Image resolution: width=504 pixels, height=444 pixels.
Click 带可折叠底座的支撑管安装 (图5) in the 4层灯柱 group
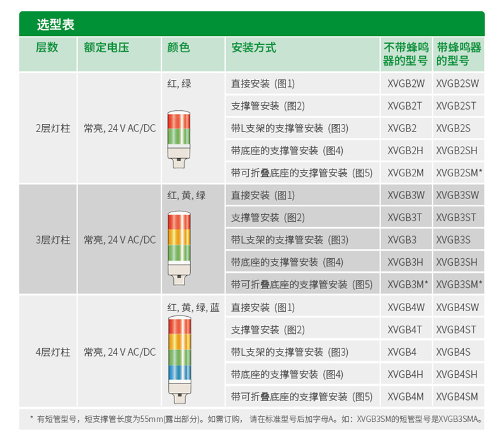(302, 397)
